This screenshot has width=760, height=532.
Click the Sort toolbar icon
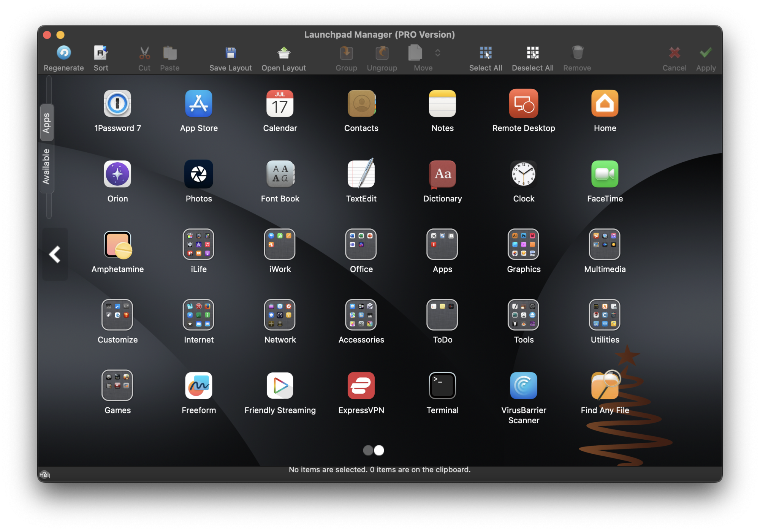coord(101,53)
